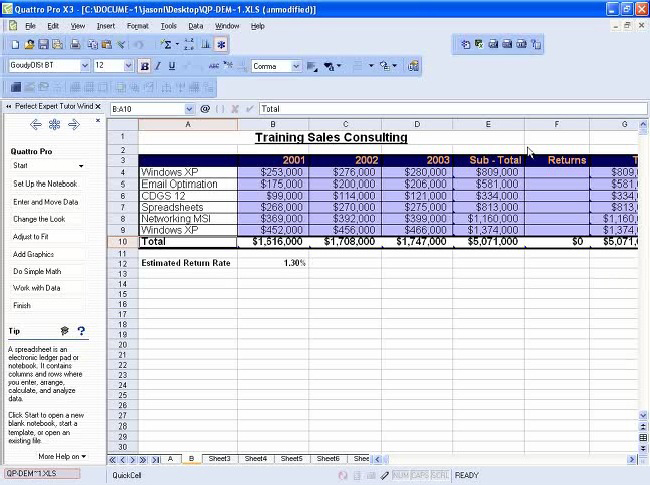The height and width of the screenshot is (485, 650).
Task: Click the pencil icon in status bar
Action: [384, 475]
